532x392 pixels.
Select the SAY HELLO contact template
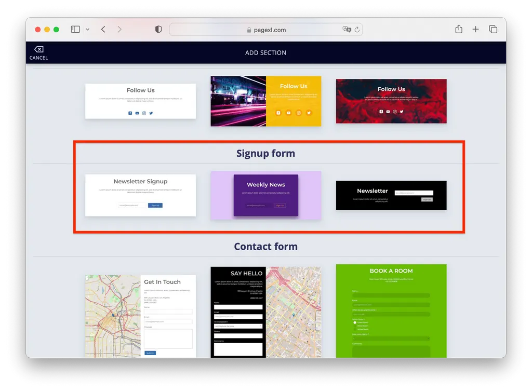point(265,312)
